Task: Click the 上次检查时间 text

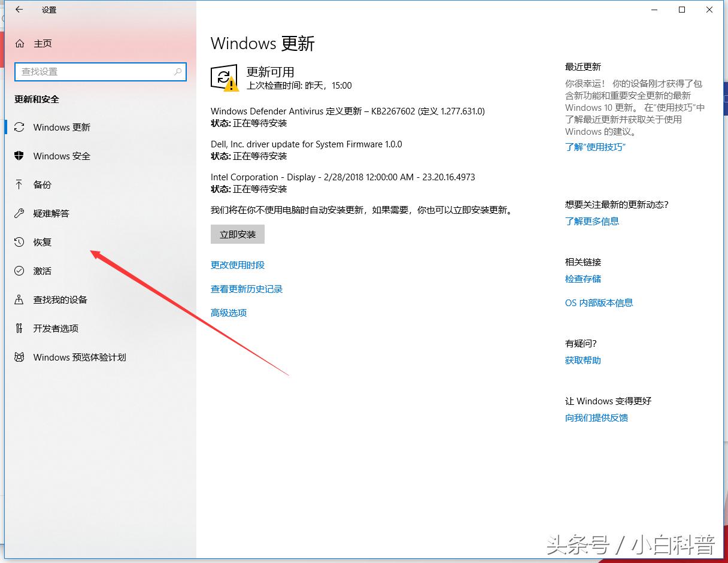Action: point(299,86)
